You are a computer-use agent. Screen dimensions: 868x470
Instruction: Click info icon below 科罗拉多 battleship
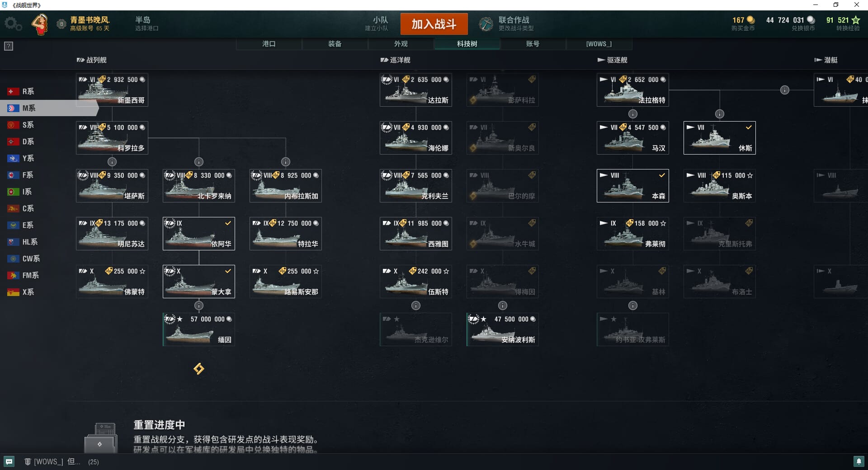click(112, 162)
